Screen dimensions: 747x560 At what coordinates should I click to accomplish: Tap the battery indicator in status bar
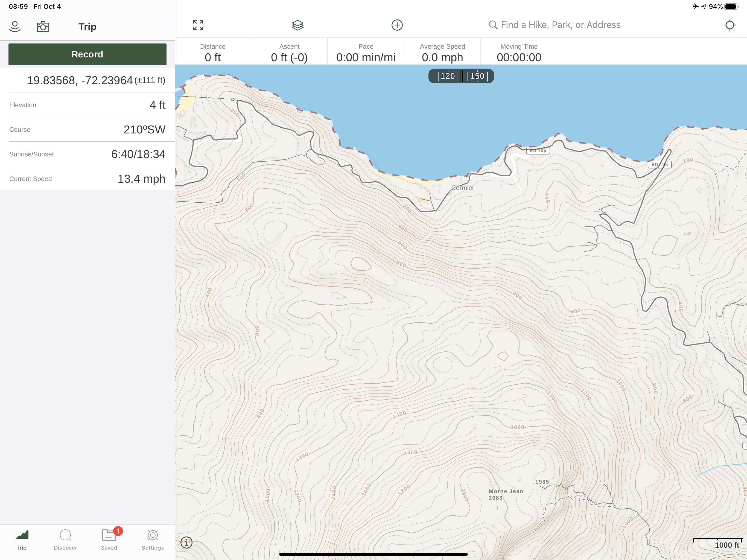[x=731, y=6]
